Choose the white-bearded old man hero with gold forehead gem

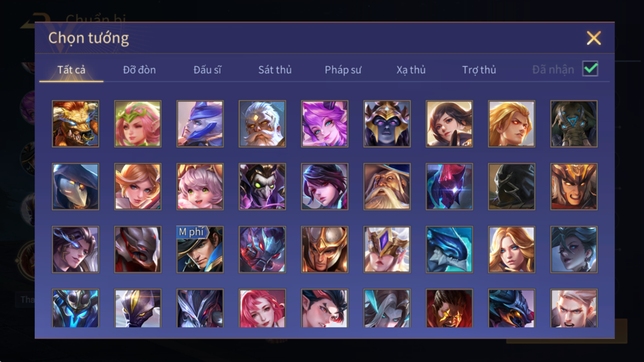pyautogui.click(x=262, y=124)
